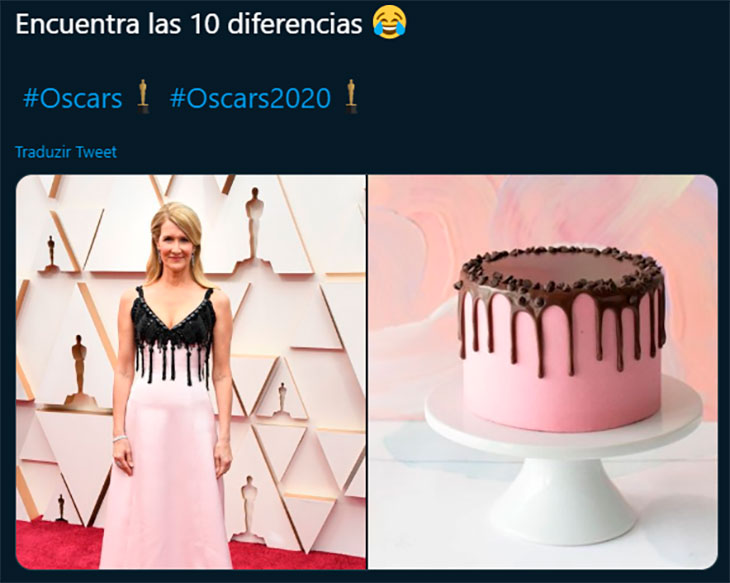The image size is (730, 583).
Task: Click the Oscar statue silhouette above the woman's shoulder
Action: [x=255, y=215]
